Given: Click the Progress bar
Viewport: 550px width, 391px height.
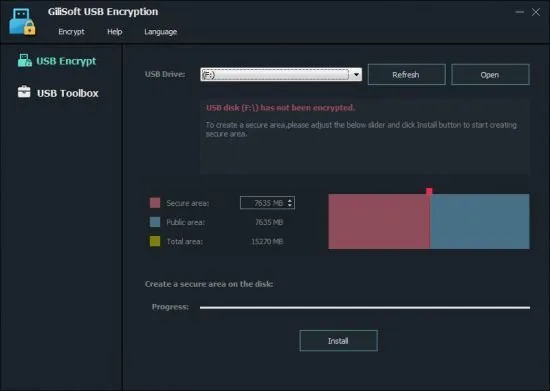Looking at the screenshot, I should point(365,308).
